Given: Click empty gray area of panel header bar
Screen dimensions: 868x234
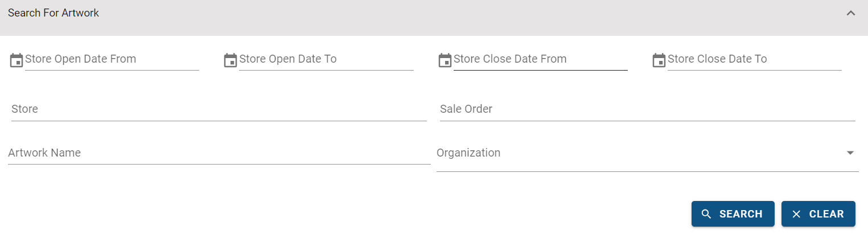Looking at the screenshot, I should [455, 17].
